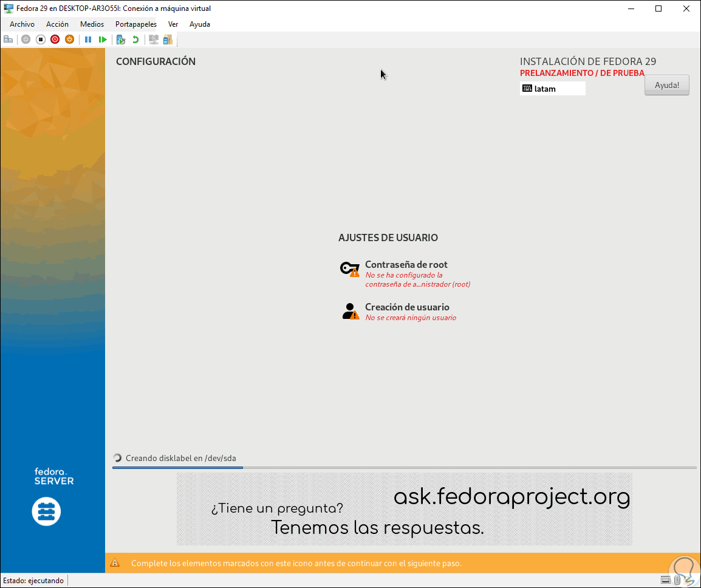Screen dimensions: 701x588
Task: Turn off the VM with the black stop icon
Action: tap(41, 39)
